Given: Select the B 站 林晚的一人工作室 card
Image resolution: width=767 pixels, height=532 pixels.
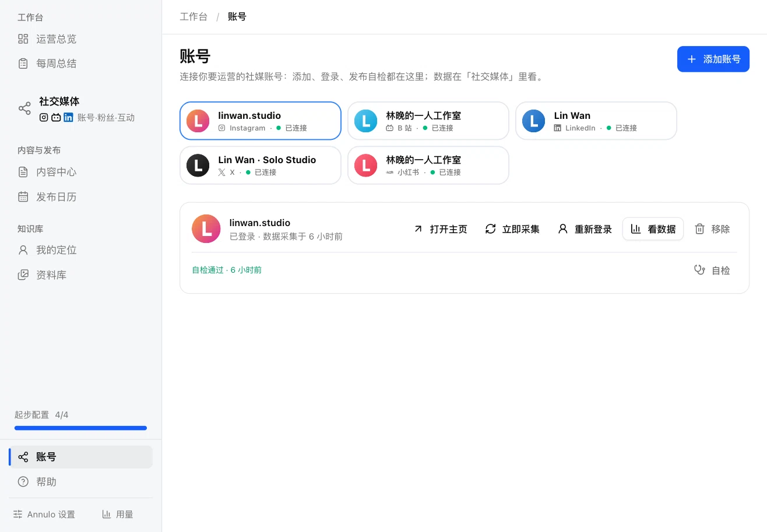Looking at the screenshot, I should [428, 121].
